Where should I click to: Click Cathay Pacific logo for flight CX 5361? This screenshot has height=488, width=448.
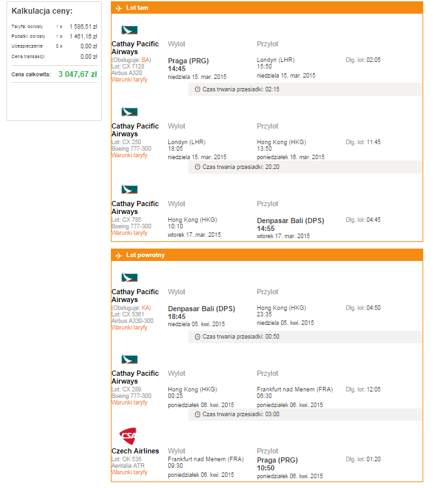(129, 277)
